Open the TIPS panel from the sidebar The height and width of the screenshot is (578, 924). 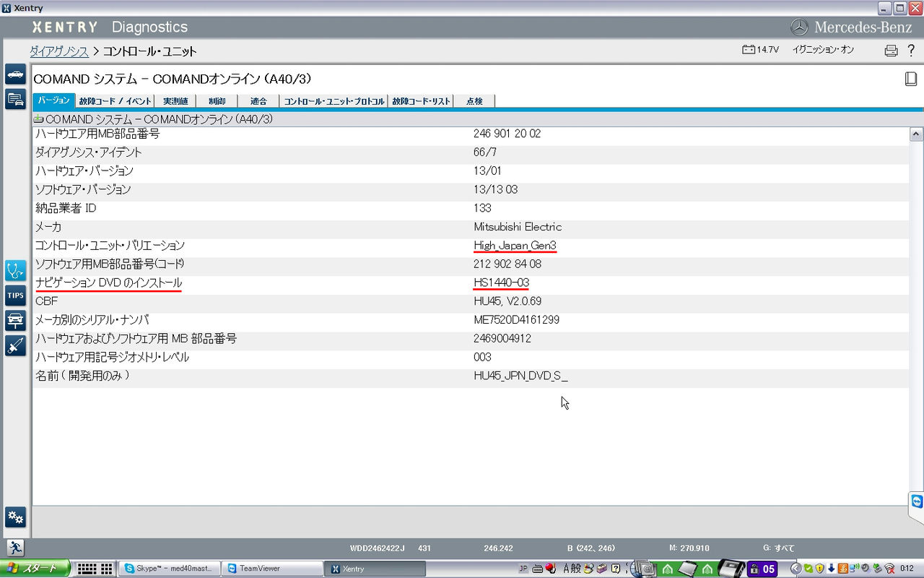pyautogui.click(x=15, y=296)
